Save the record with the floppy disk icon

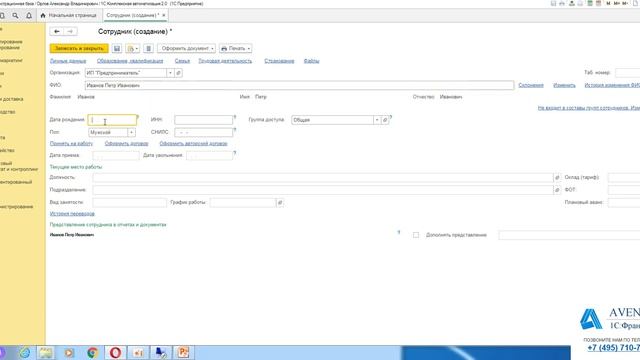[x=117, y=49]
